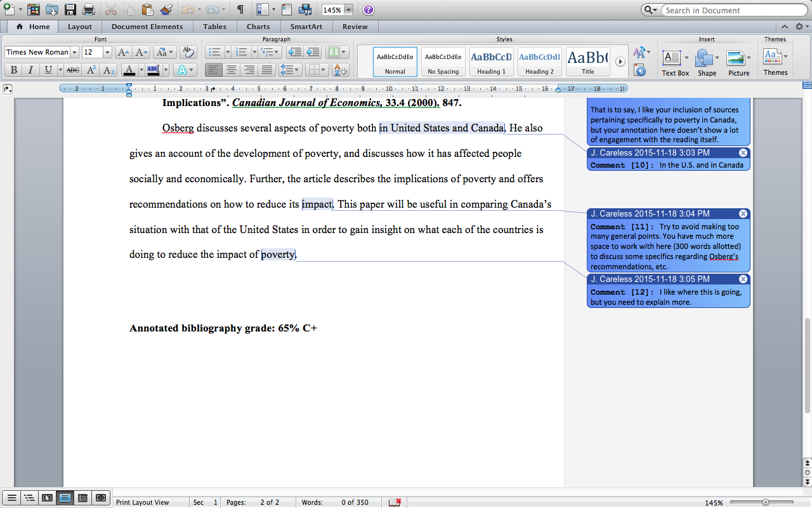Click the zoom slider in the status bar
Viewport: 812px width, 508px height.
click(x=766, y=502)
